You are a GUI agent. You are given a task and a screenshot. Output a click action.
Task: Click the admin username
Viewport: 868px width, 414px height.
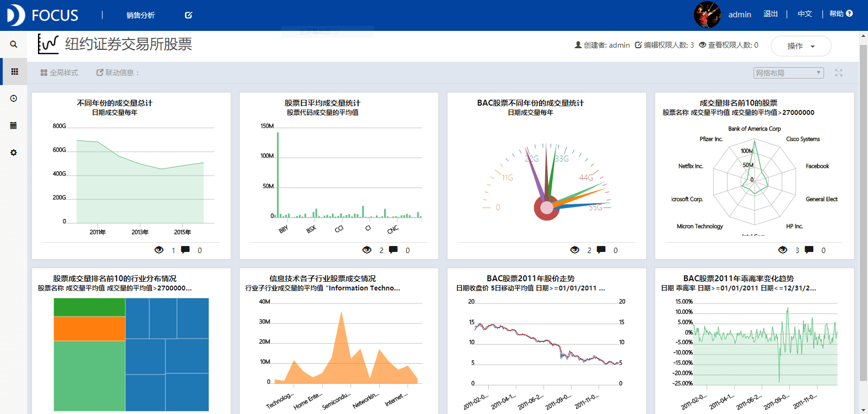point(740,15)
